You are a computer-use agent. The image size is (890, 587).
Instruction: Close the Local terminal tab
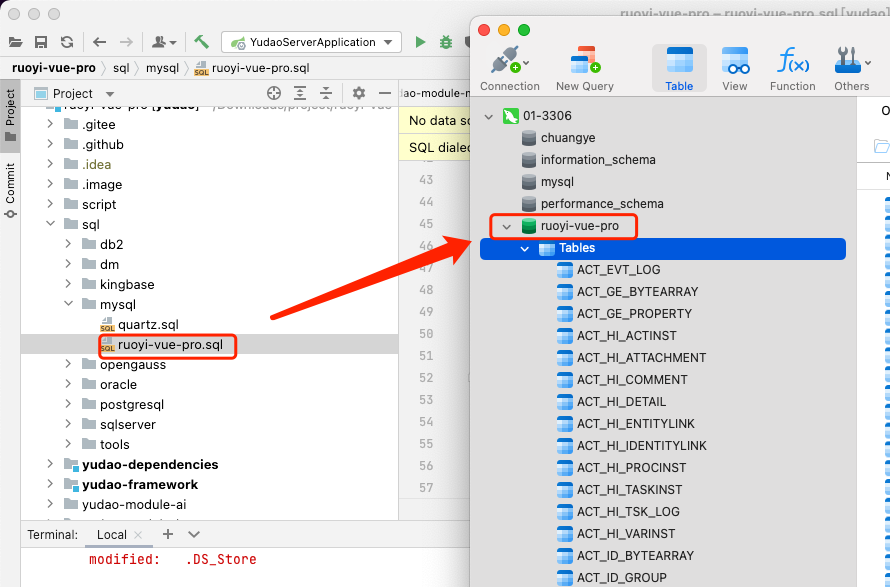(x=138, y=535)
